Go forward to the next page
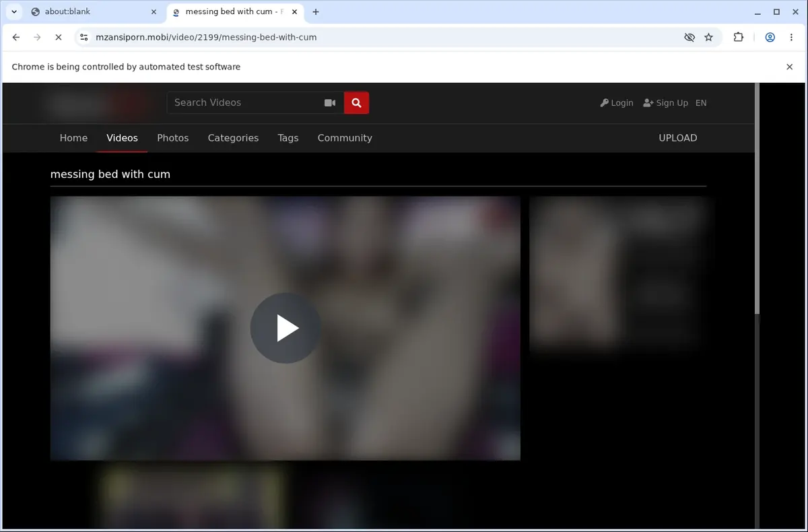The image size is (808, 532). point(37,38)
